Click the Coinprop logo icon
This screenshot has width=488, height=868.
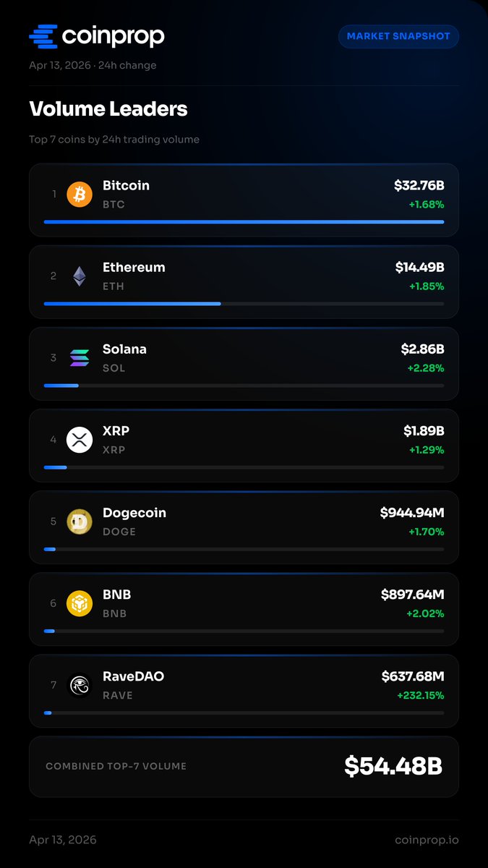[43, 35]
